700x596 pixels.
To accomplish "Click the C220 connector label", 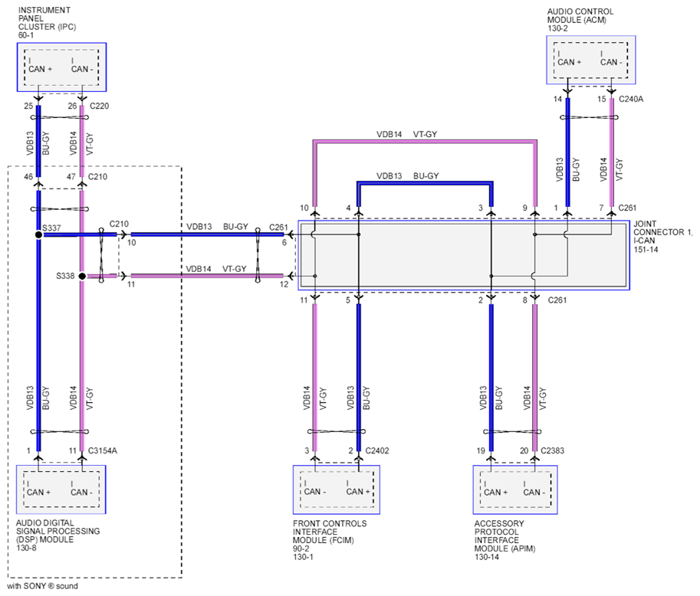I will click(99, 106).
